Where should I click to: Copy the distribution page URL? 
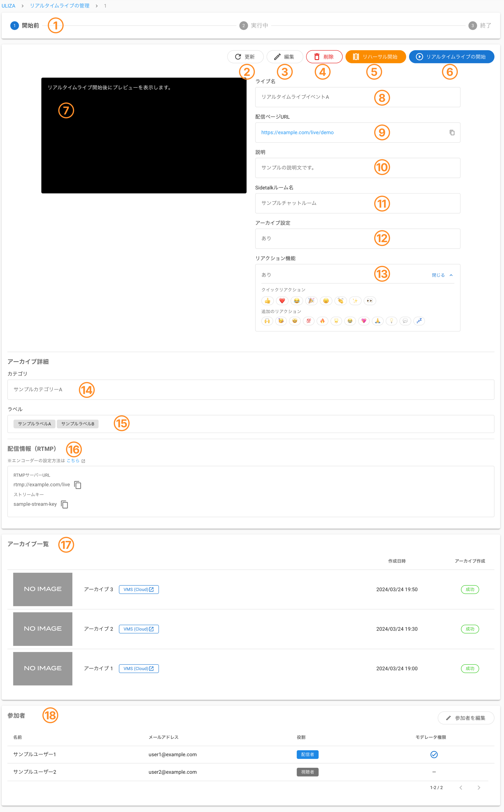[452, 133]
